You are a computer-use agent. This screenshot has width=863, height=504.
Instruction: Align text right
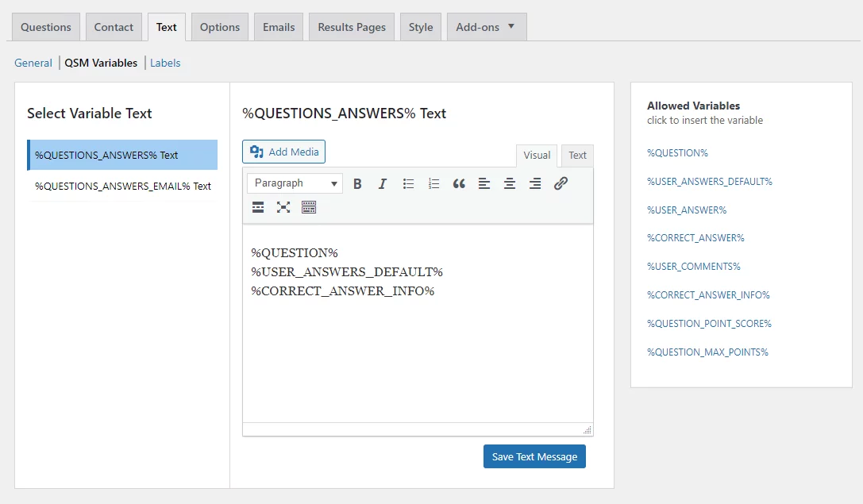tap(535, 184)
